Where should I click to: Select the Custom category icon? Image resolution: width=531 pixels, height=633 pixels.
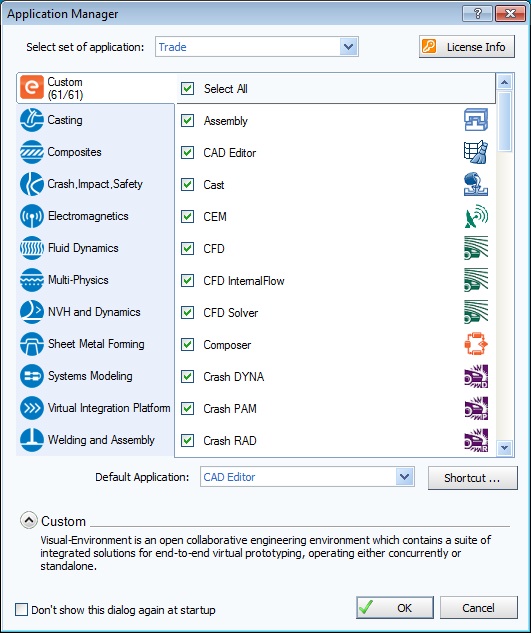[x=32, y=87]
